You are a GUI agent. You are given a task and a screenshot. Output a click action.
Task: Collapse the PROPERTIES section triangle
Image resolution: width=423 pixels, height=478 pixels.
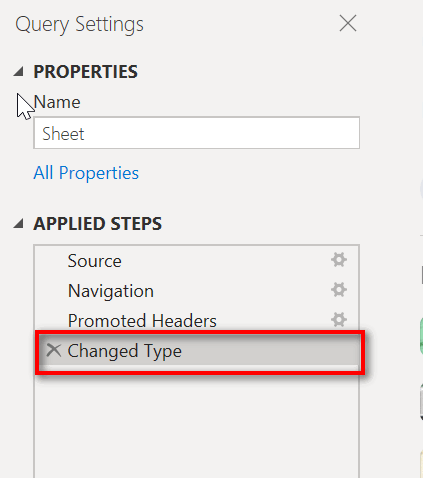(19, 71)
